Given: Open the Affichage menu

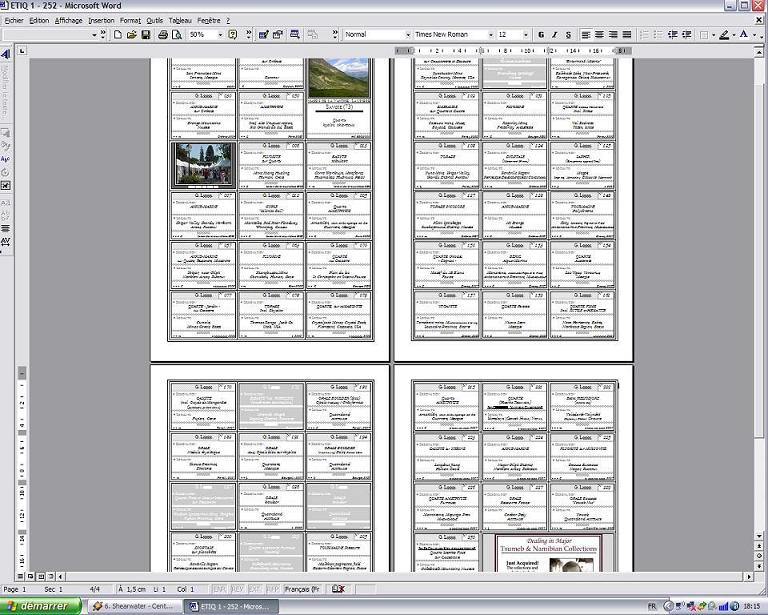Looking at the screenshot, I should 69,20.
